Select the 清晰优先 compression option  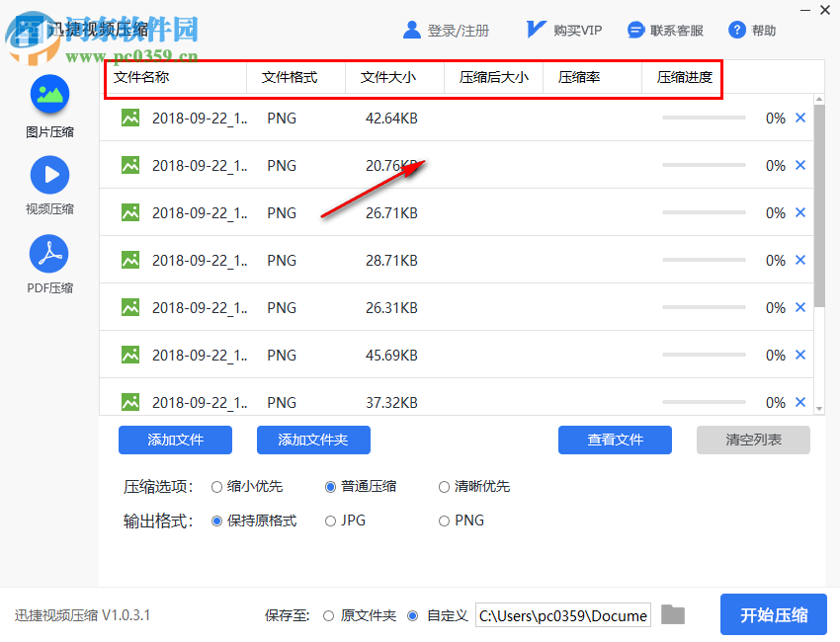click(x=444, y=486)
